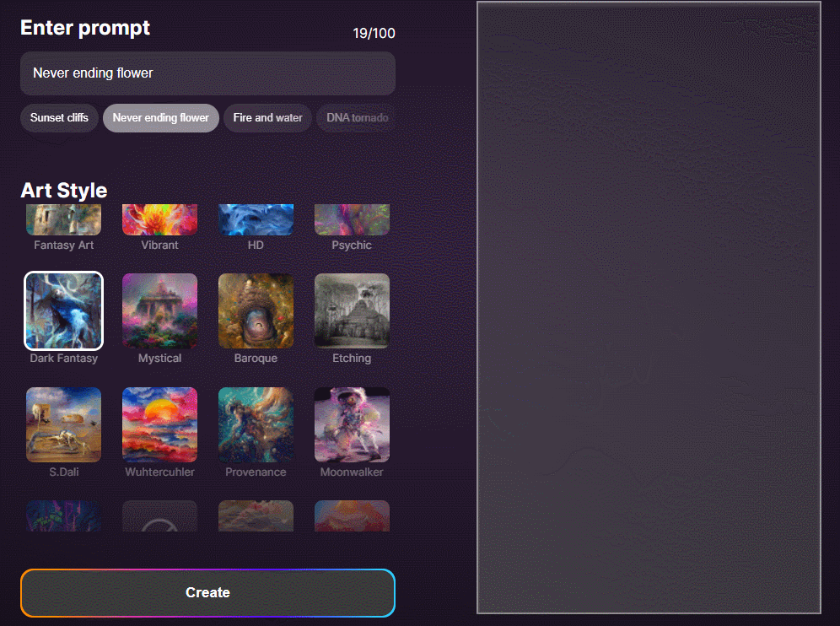Pick the S.Dali art style
The image size is (840, 626).
[64, 424]
